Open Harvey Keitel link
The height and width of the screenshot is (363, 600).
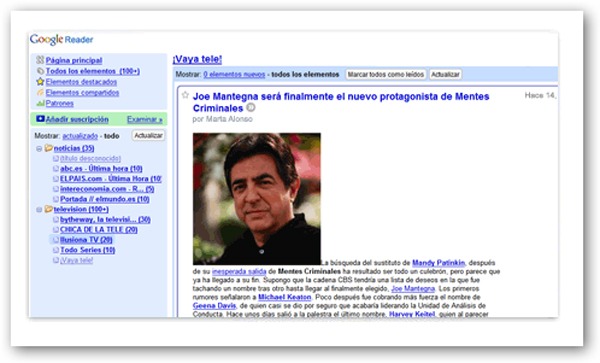(x=412, y=314)
